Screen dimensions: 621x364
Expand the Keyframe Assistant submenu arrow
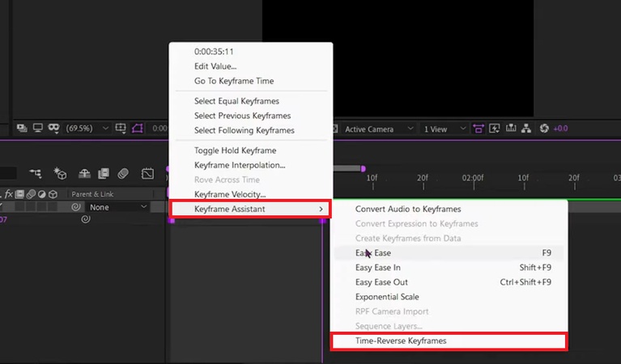point(321,209)
